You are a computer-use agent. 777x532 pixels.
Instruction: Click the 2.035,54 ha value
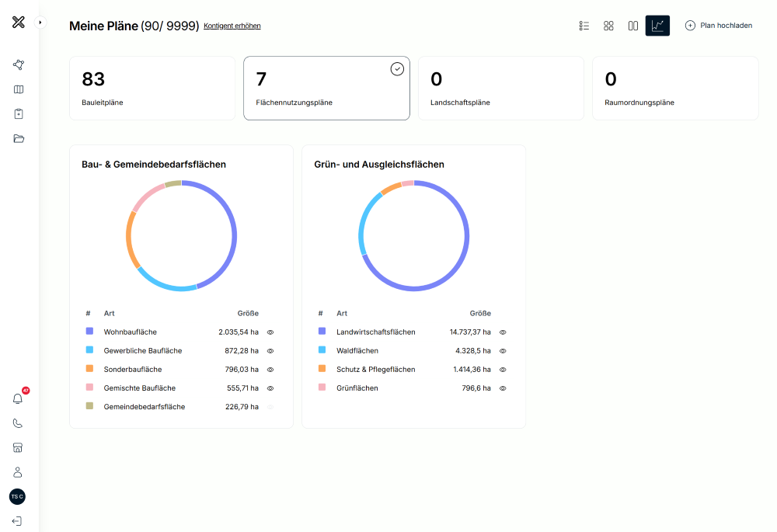[239, 332]
